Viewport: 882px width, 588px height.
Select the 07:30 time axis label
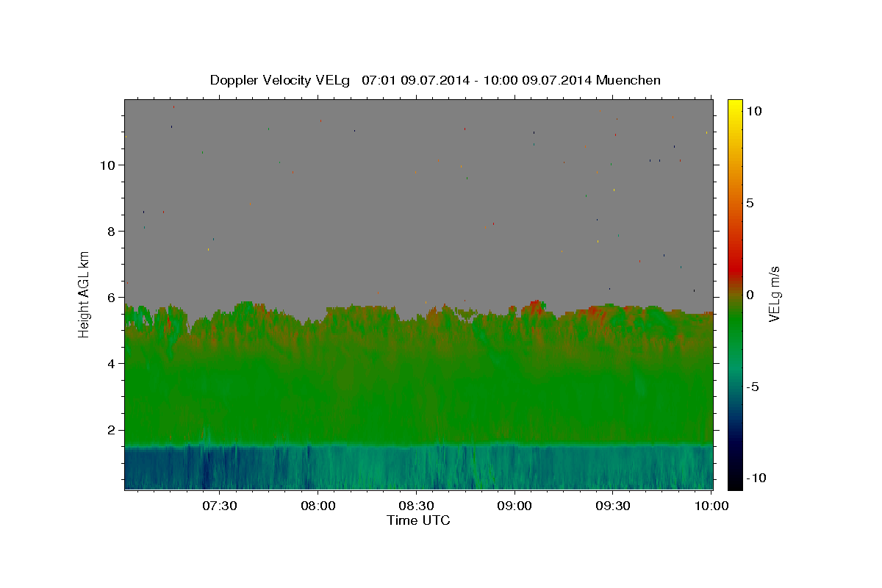[x=219, y=506]
